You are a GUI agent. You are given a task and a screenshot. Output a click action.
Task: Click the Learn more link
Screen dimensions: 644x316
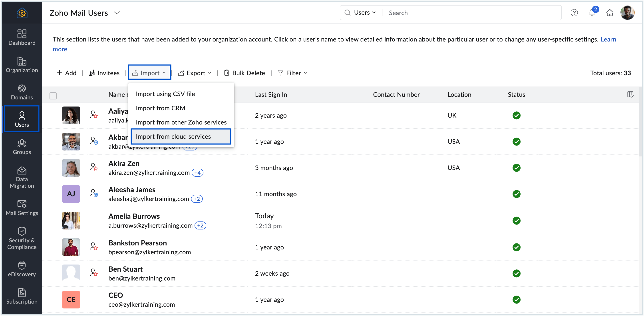[x=608, y=39]
